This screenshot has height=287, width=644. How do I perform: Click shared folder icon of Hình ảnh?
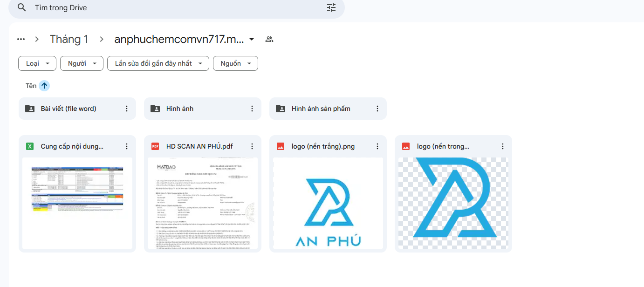[x=155, y=109]
